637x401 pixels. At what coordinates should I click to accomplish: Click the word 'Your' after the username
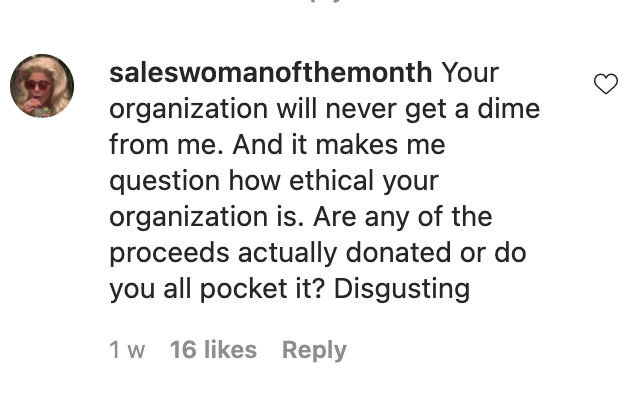point(470,73)
